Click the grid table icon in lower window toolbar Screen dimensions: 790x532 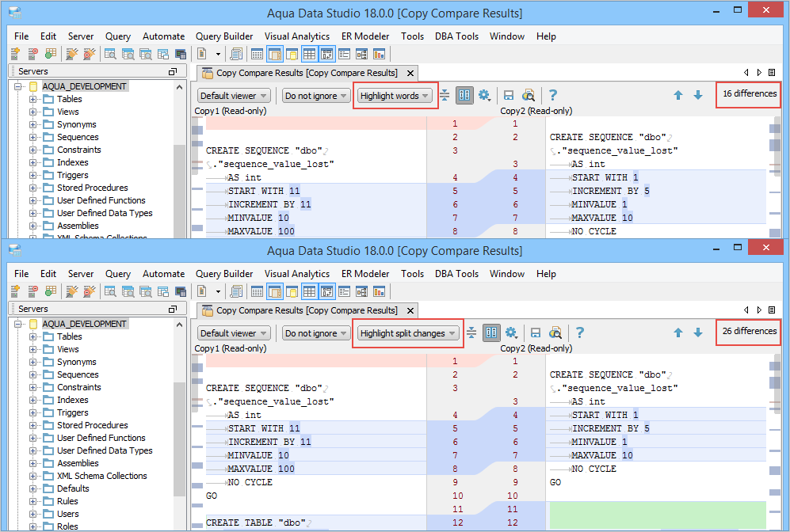[x=257, y=291]
